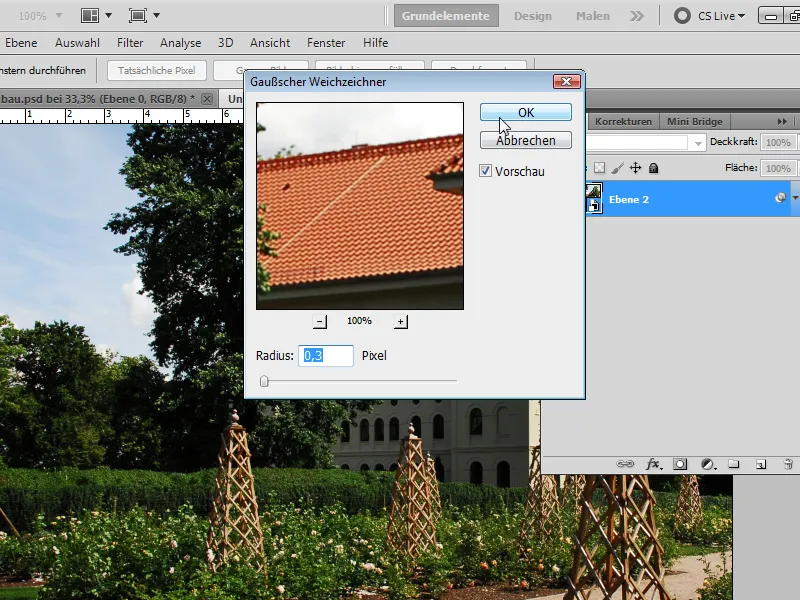
Task: Click the Deckkraft opacity field
Action: (x=778, y=142)
